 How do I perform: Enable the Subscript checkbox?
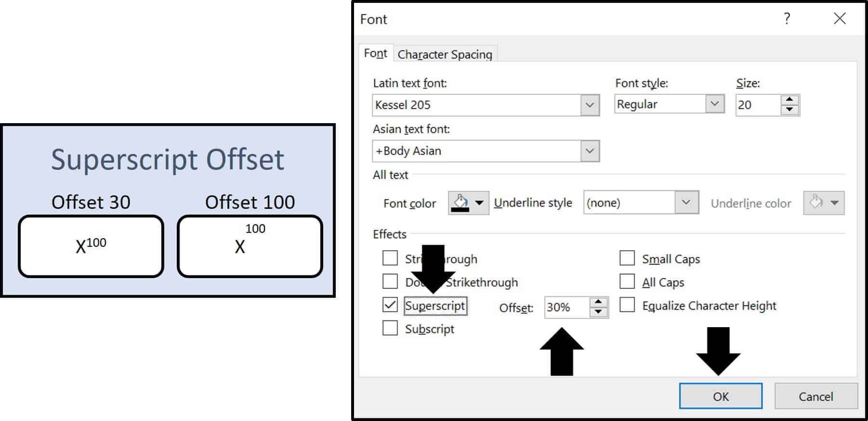(x=390, y=328)
